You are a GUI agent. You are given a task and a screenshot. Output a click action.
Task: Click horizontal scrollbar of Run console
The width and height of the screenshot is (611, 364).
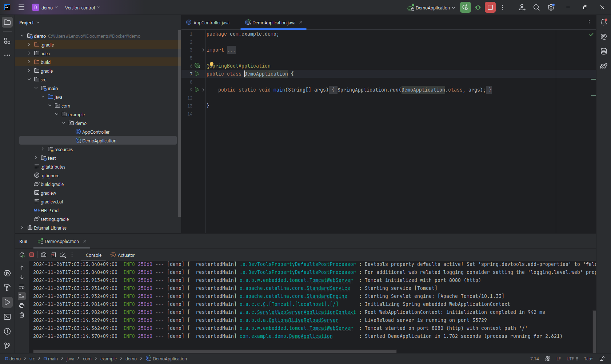click(215, 351)
